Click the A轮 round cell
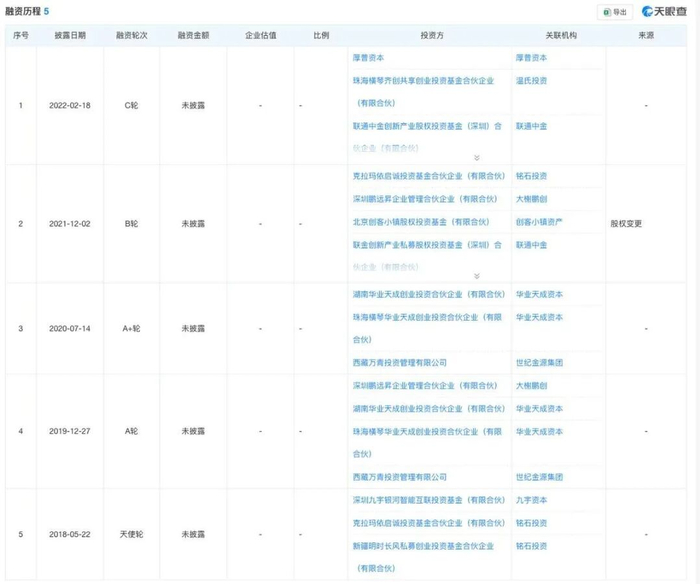Viewport: 700px width, 584px height. point(131,431)
